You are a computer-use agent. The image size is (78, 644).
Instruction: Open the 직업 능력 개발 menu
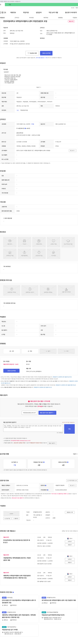(53, 13)
